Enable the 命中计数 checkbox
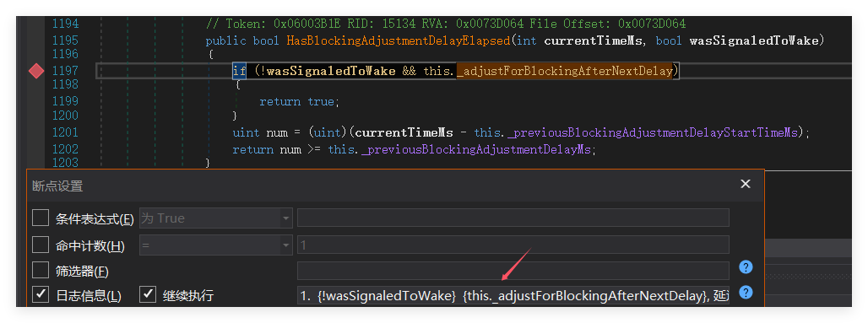 pyautogui.click(x=41, y=245)
